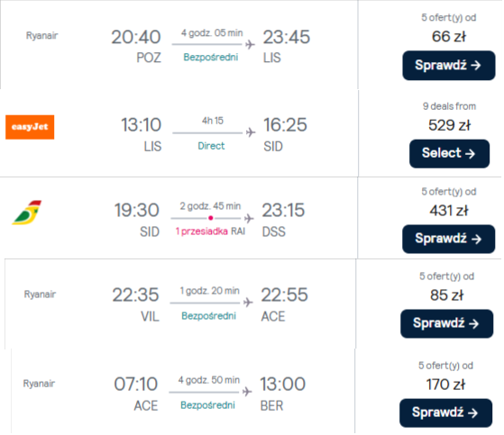Click Sprawdź button for 431 zł flight
This screenshot has width=504, height=435.
click(448, 240)
